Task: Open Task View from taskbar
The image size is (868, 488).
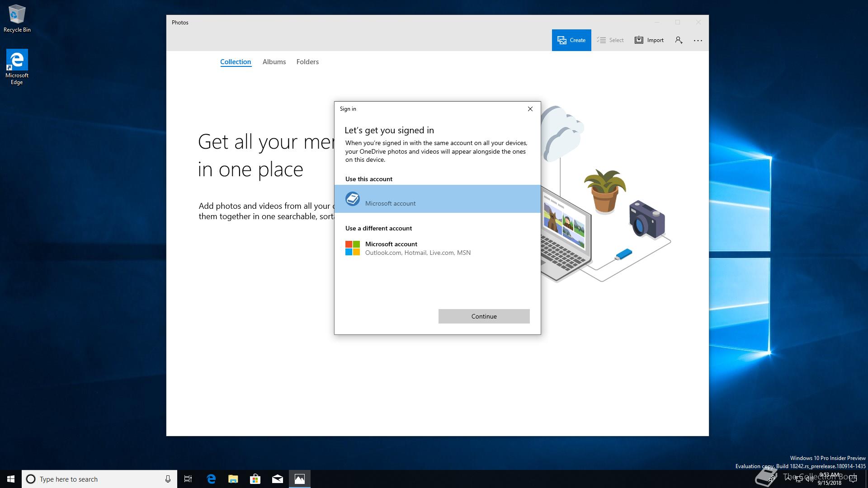Action: coord(188,479)
